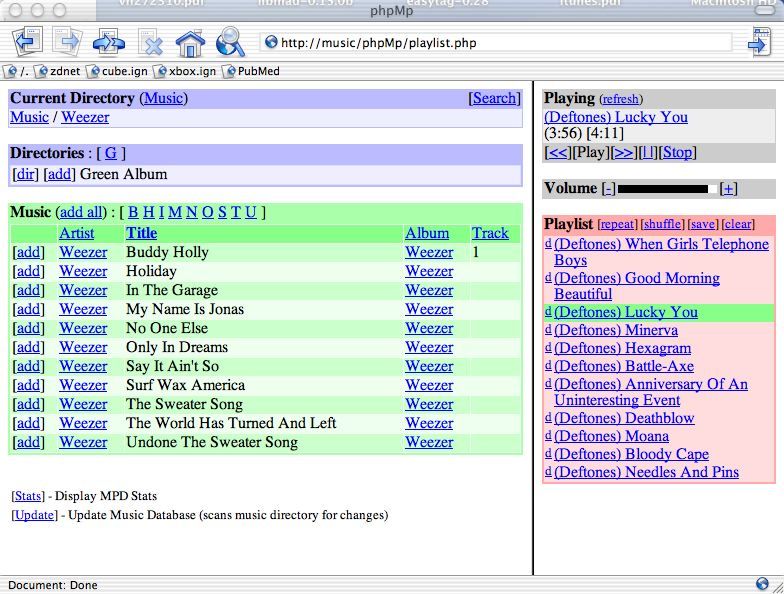Screen dimensions: 784x594
Task: Open currently playing Deftones Lucky You link
Action: (616, 117)
